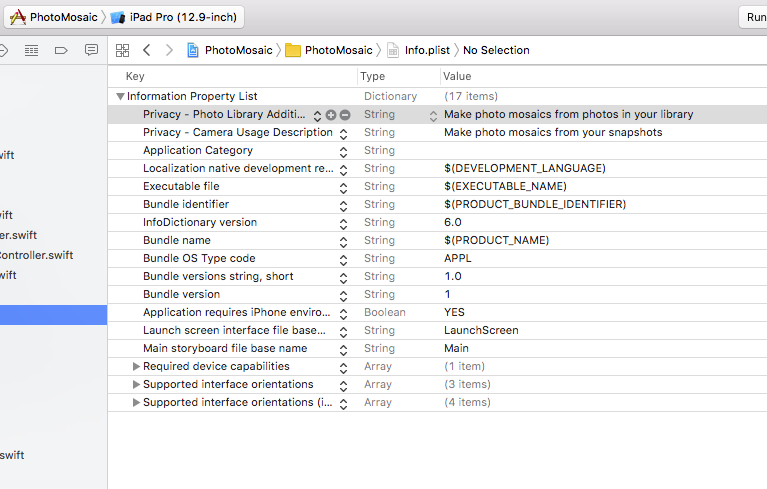Select the Bundle name key
This screenshot has height=489, width=767.
click(x=177, y=240)
